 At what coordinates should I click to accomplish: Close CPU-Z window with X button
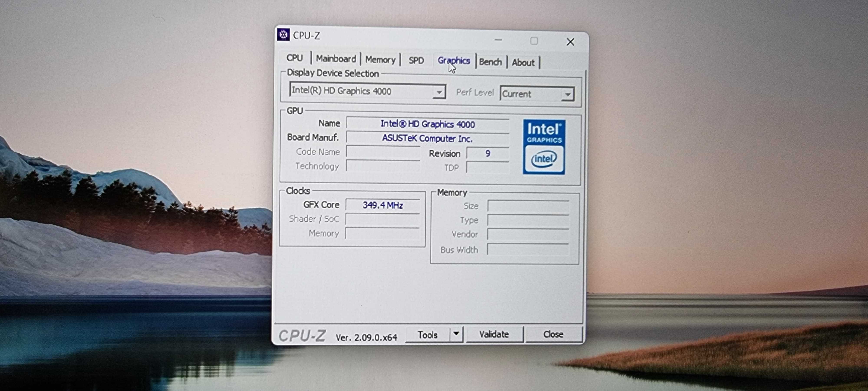click(570, 42)
